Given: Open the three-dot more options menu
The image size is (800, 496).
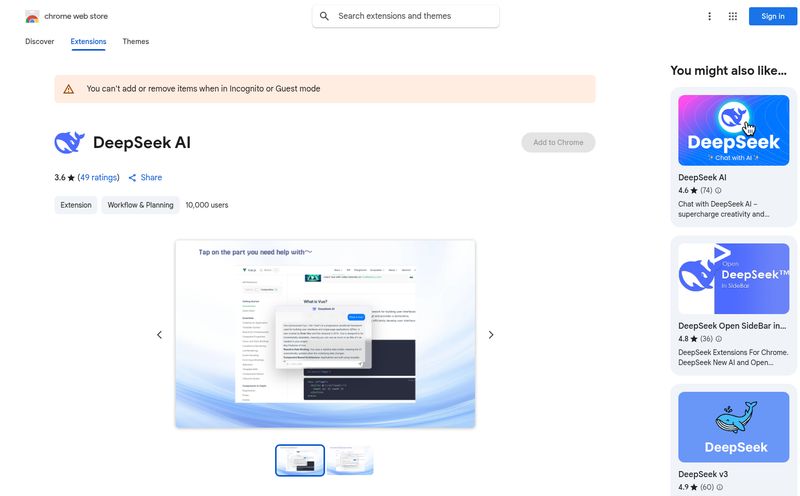Looking at the screenshot, I should [709, 16].
